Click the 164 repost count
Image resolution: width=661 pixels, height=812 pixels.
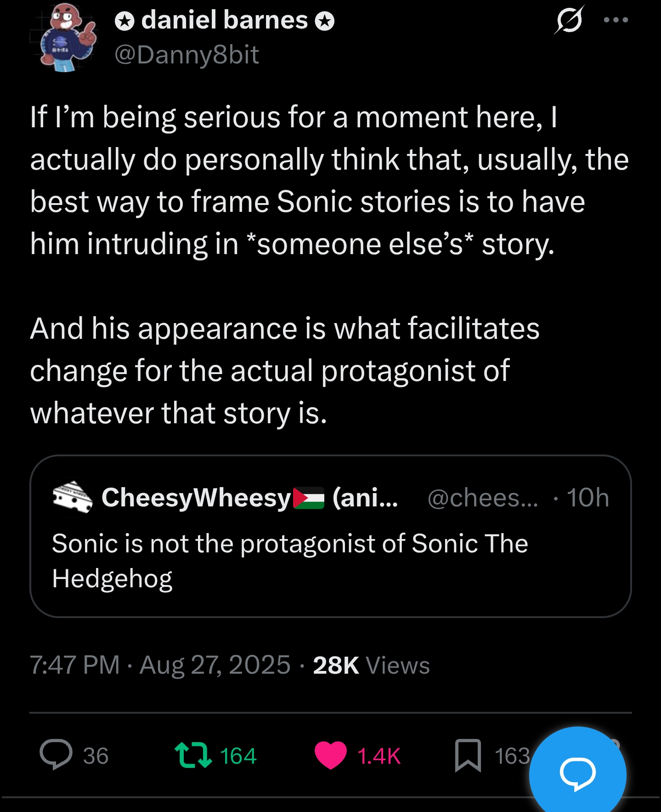[x=238, y=756]
